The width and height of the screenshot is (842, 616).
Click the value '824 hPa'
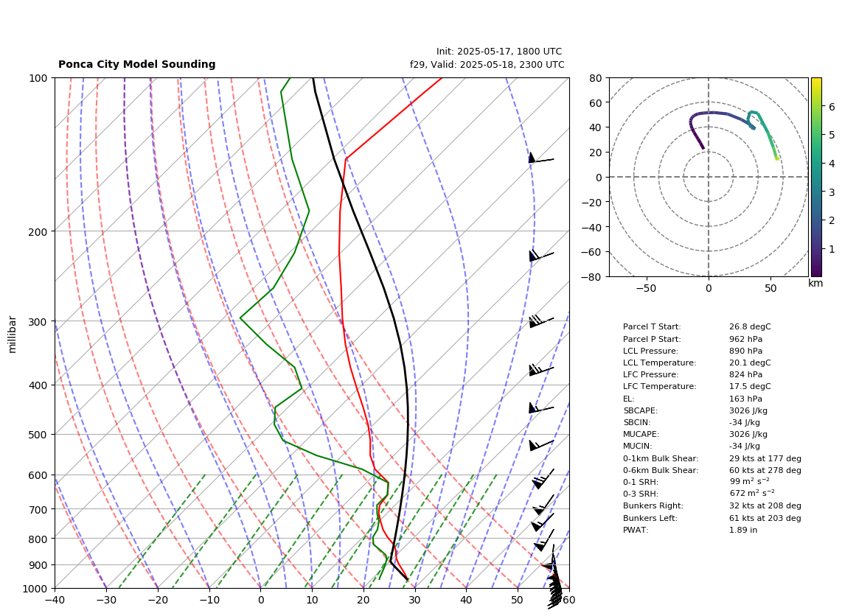[x=746, y=374]
